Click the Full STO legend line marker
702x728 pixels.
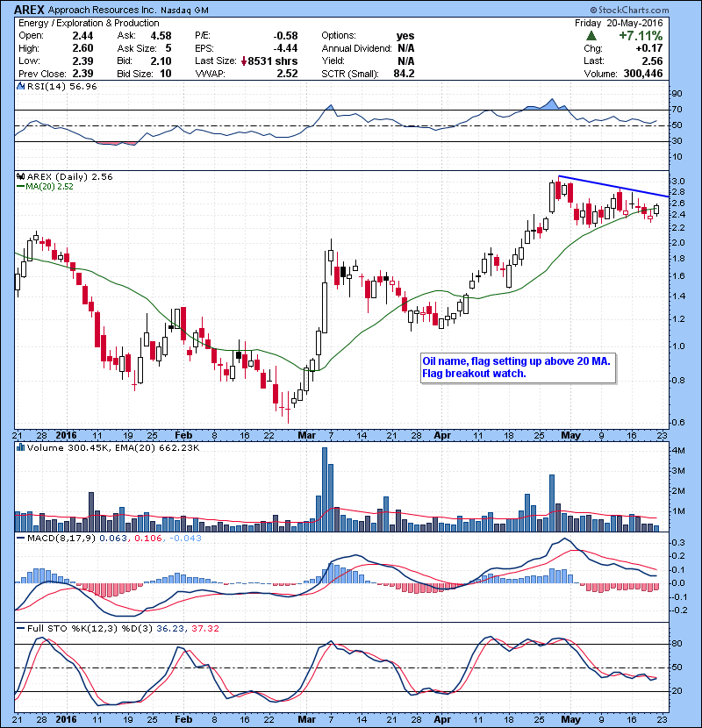pyautogui.click(x=20, y=628)
